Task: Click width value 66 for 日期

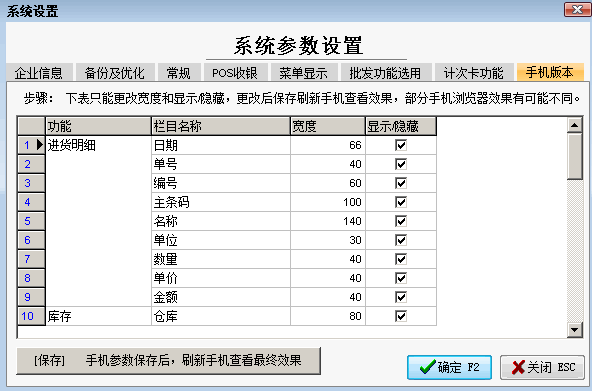Action: 328,145
